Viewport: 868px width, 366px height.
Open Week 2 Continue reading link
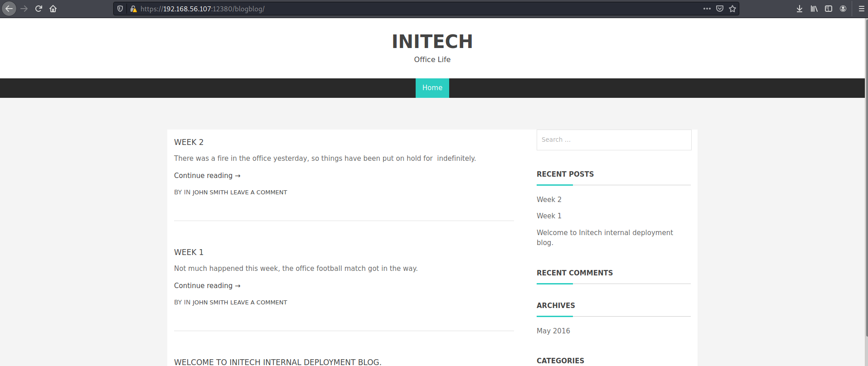pyautogui.click(x=207, y=176)
